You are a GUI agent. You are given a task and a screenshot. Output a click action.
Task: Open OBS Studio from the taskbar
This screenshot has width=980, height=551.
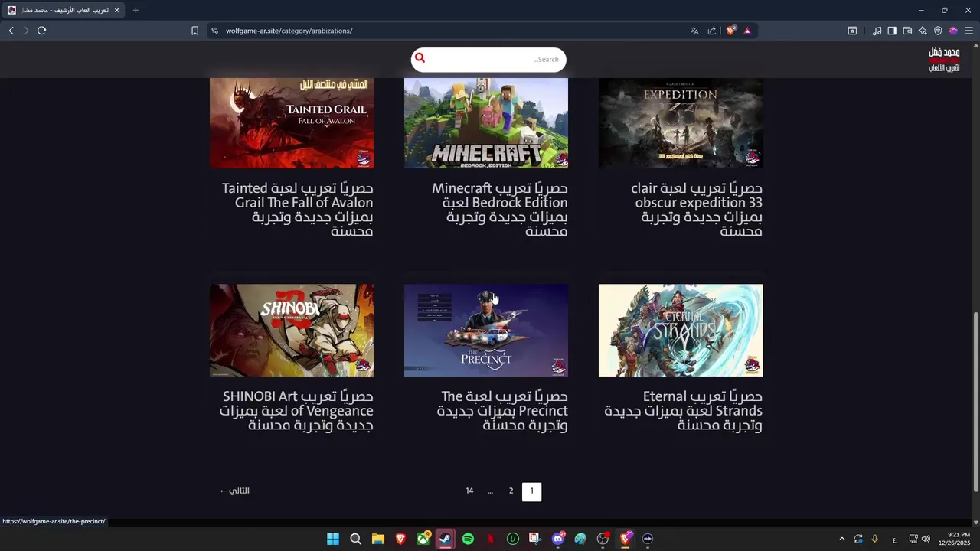pos(603,539)
